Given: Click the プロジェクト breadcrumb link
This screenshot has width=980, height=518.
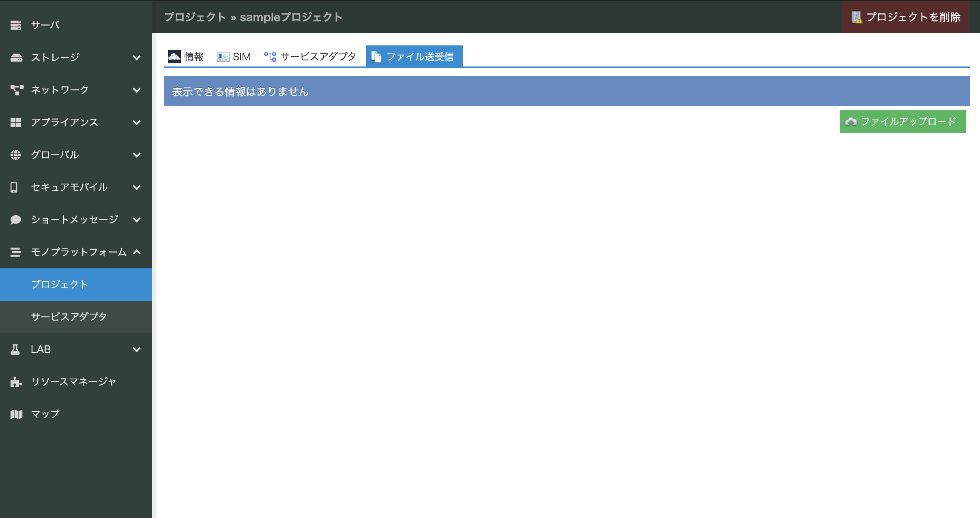Looking at the screenshot, I should [195, 17].
